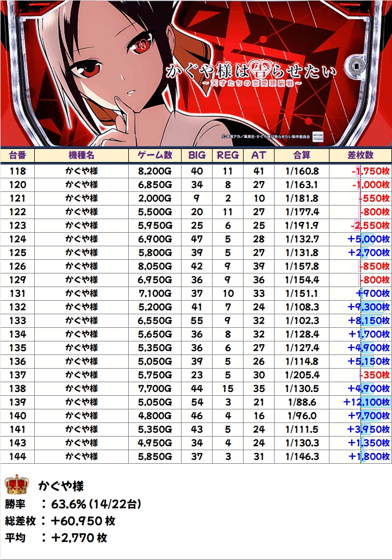The height and width of the screenshot is (560, 392).
Task: Click the +9,300枚 difference value
Action: pyautogui.click(x=369, y=307)
